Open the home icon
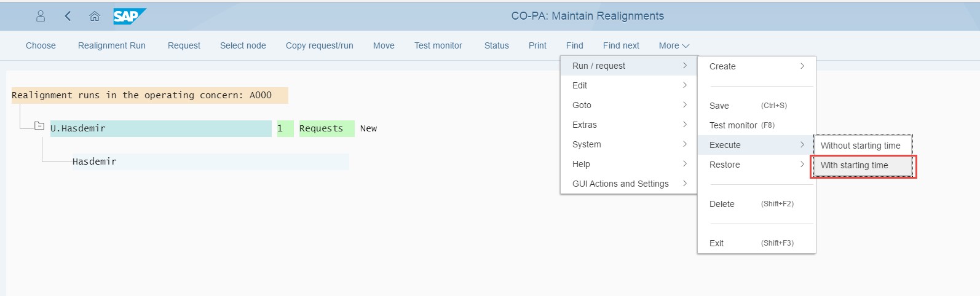980x296 pixels. pyautogui.click(x=95, y=17)
